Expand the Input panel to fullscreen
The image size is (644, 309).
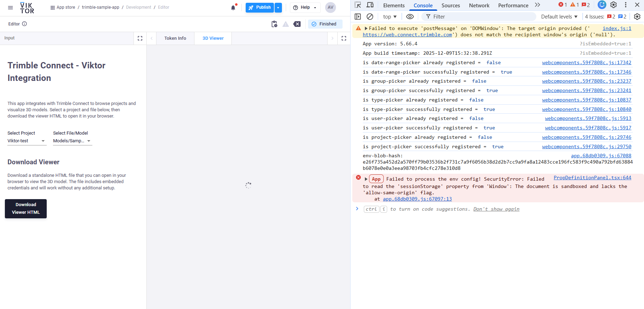(140, 38)
